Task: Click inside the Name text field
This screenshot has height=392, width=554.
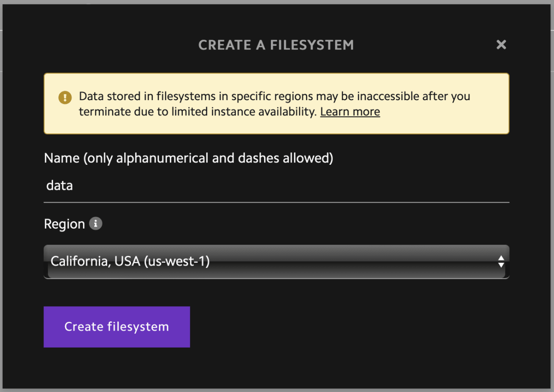Action: 185,185
